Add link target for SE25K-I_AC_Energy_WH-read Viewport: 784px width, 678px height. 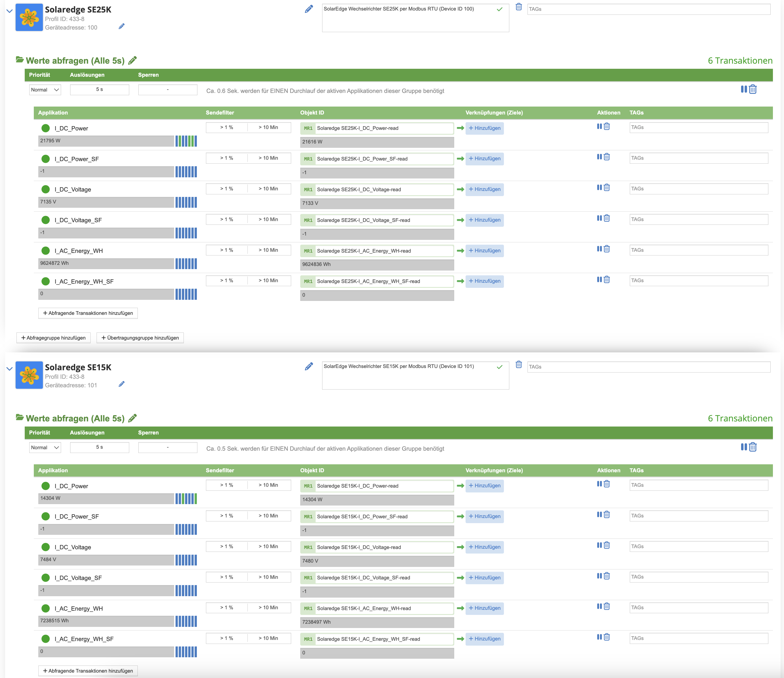[x=484, y=251]
